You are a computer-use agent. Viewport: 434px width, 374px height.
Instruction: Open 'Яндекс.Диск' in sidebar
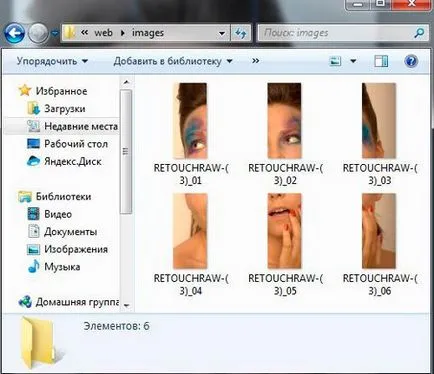tap(73, 162)
